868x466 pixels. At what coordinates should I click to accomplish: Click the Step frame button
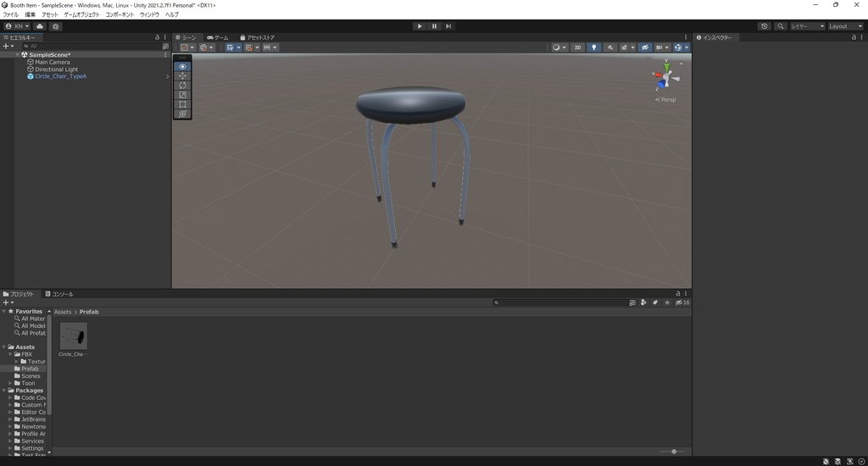click(448, 26)
